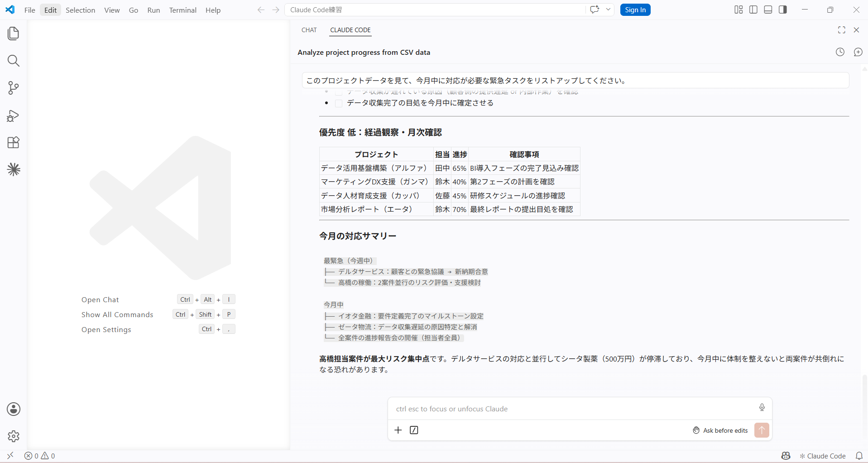The width and height of the screenshot is (868, 463).
Task: Open the Explorer view in activity bar
Action: pyautogui.click(x=14, y=34)
